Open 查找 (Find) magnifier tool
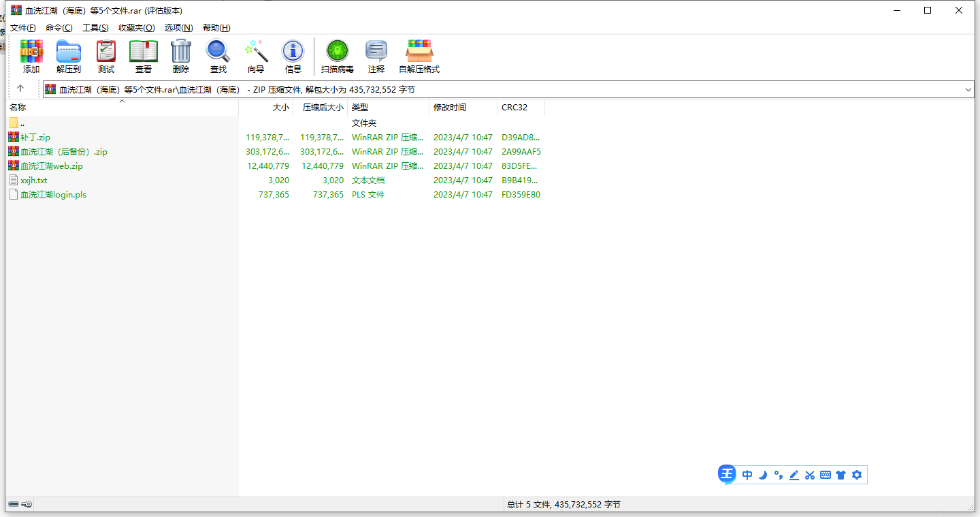This screenshot has width=980, height=517. 218,56
